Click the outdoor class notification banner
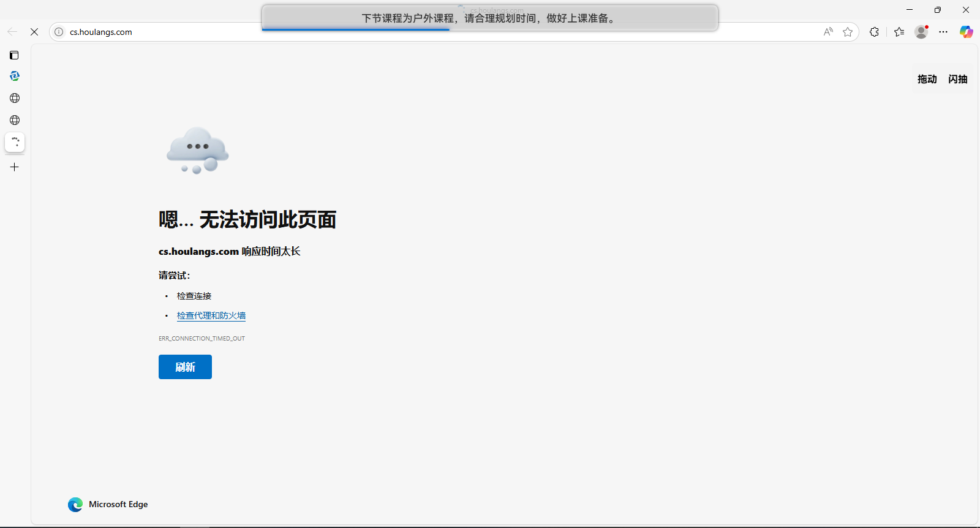This screenshot has width=980, height=528. pyautogui.click(x=489, y=18)
